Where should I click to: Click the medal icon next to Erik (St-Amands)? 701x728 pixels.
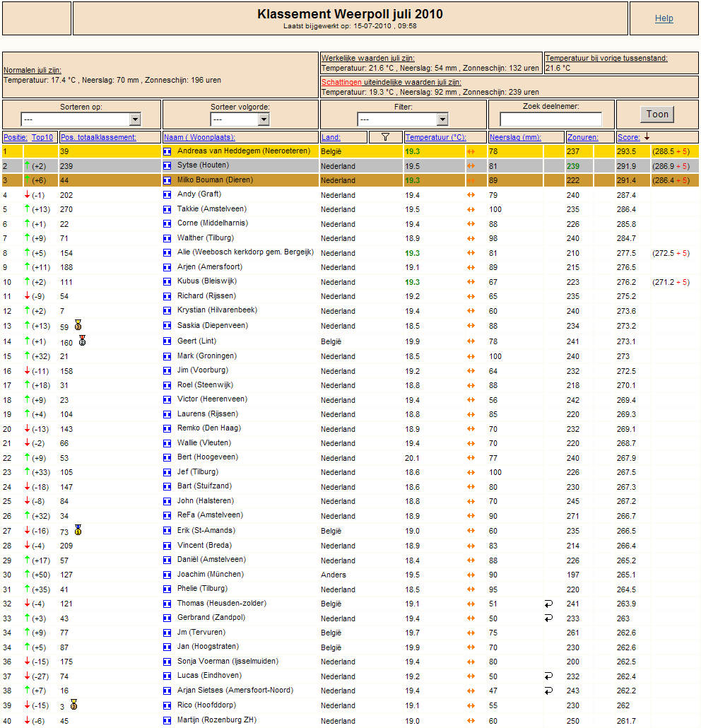78,530
